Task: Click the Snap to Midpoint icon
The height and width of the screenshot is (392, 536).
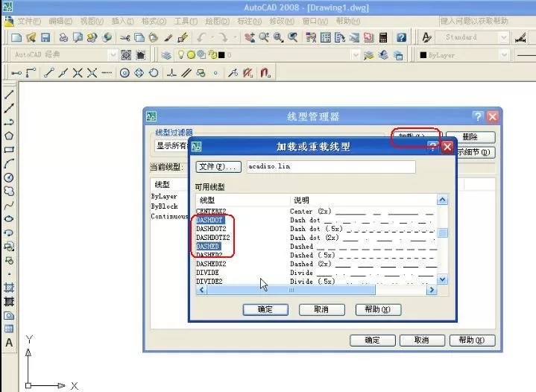Action: [63, 73]
